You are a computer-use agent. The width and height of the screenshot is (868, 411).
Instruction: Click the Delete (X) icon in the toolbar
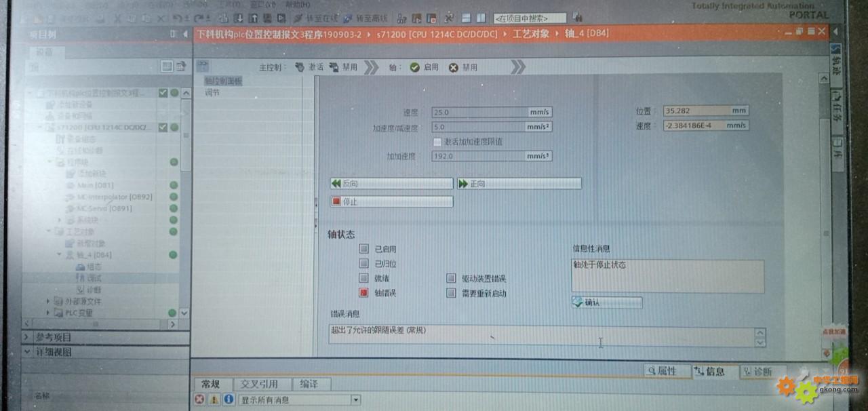click(x=162, y=18)
